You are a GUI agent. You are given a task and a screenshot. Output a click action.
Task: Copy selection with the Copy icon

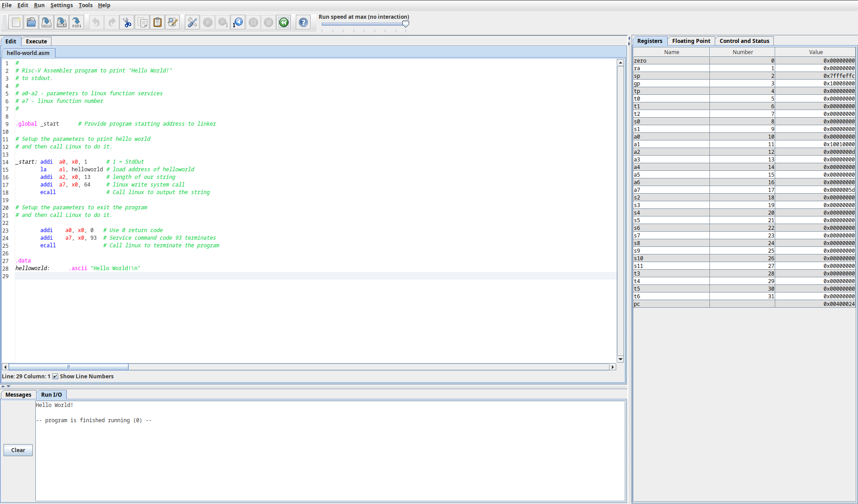(x=142, y=22)
